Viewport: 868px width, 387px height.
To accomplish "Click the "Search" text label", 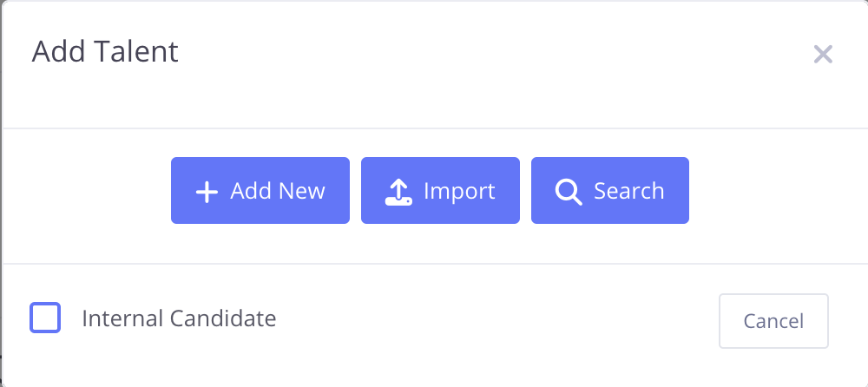I will [x=628, y=191].
